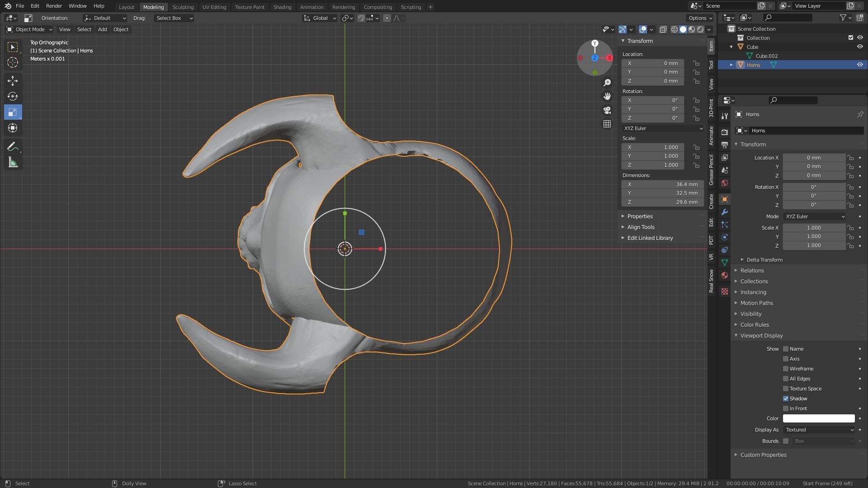Open the Object Mode dropdown
This screenshot has height=488, width=868.
pyautogui.click(x=29, y=29)
